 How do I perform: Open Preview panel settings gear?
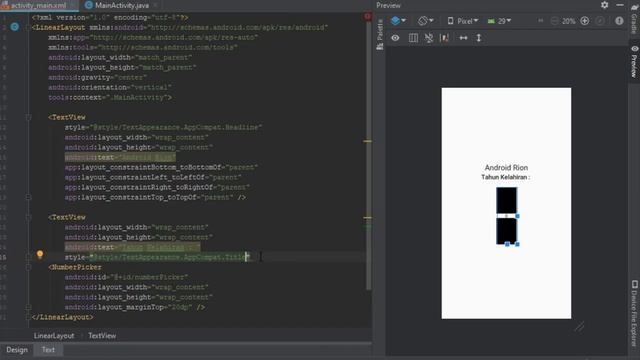coord(604,5)
